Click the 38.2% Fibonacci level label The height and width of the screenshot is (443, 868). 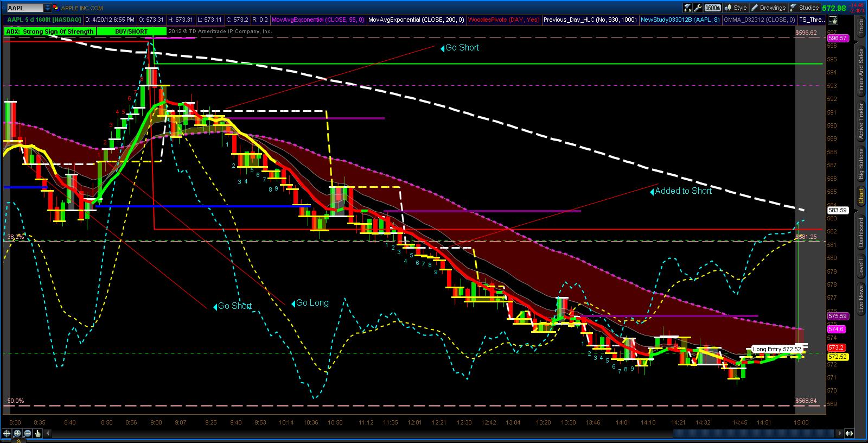15,237
